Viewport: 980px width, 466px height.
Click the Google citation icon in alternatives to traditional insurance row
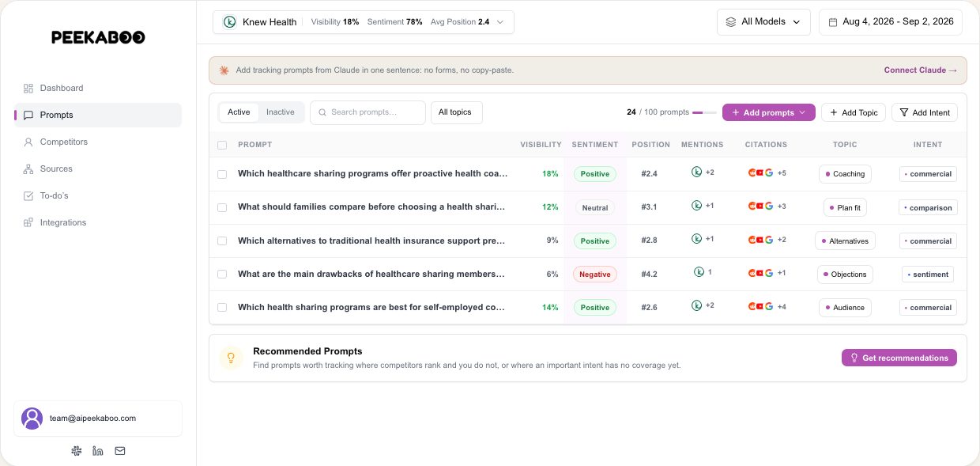(769, 239)
